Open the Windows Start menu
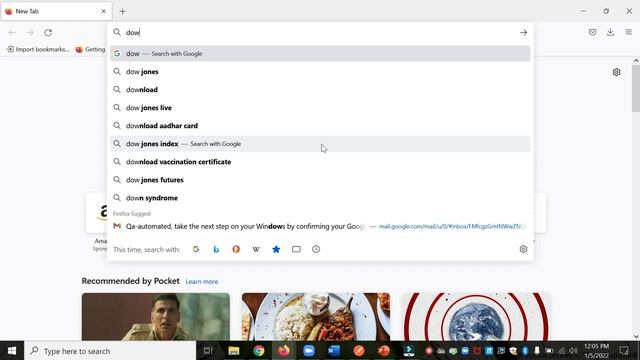 click(12, 351)
